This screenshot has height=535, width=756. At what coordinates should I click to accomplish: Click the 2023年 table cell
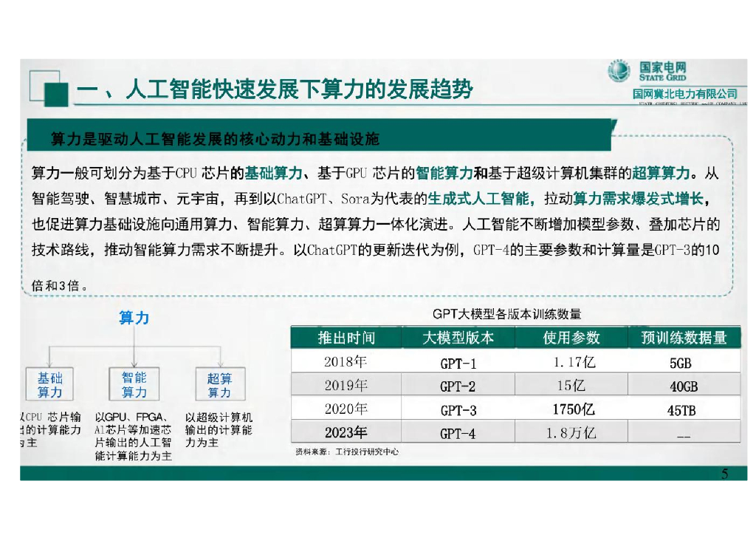coord(346,432)
